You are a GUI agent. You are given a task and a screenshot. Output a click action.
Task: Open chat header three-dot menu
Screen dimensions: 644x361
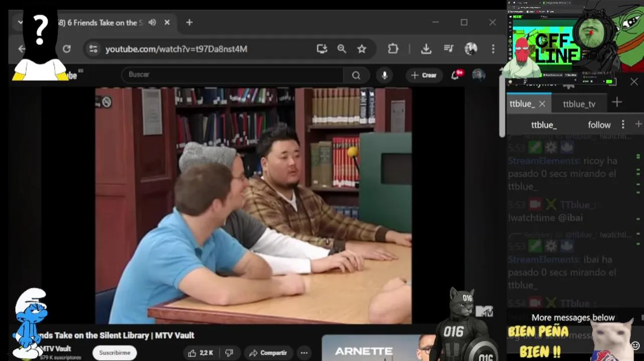pyautogui.click(x=623, y=124)
